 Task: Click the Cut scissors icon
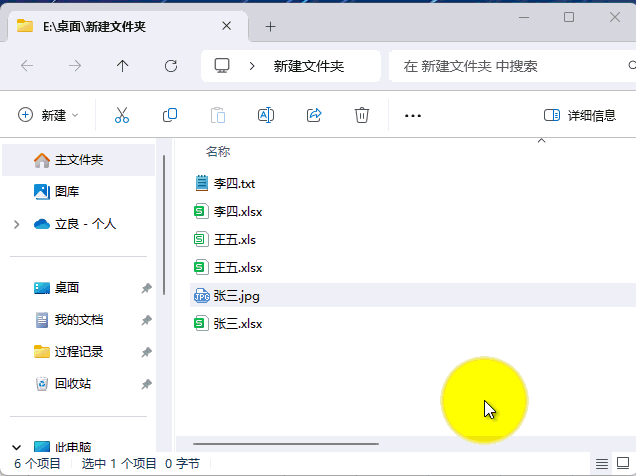pos(122,115)
